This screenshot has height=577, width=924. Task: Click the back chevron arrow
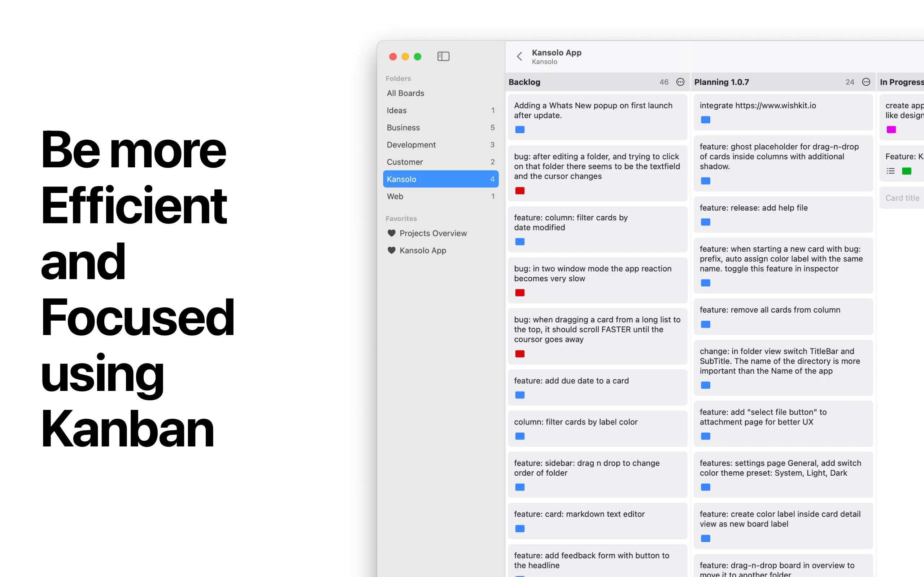coord(519,57)
